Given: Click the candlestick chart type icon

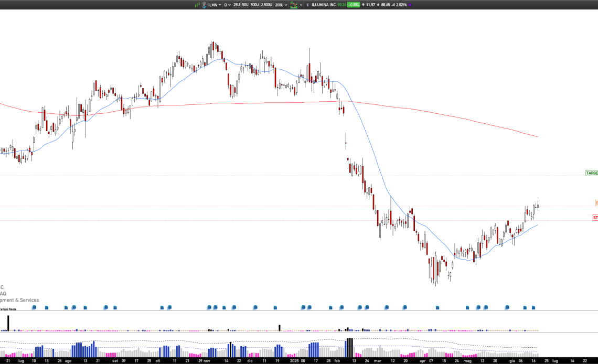Looking at the screenshot, I should (197, 5).
